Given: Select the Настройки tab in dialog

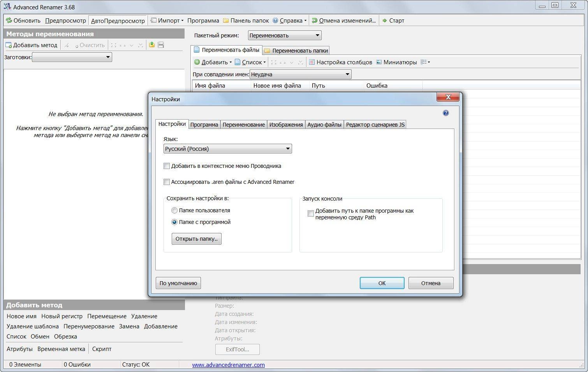Looking at the screenshot, I should [172, 124].
